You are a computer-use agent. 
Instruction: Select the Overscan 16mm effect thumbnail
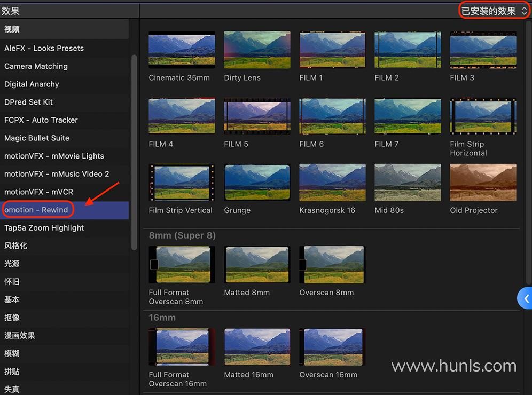click(x=332, y=347)
